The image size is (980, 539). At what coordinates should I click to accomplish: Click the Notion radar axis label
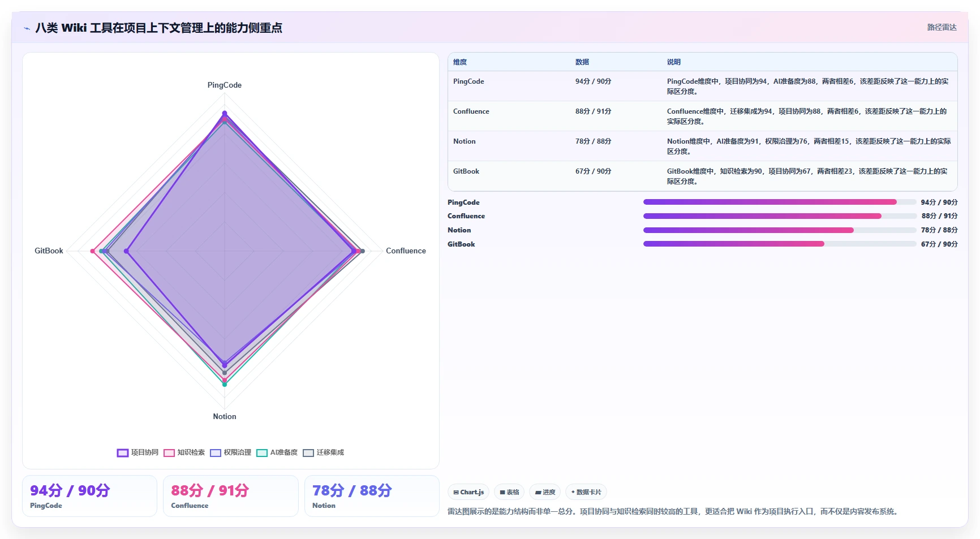[225, 416]
